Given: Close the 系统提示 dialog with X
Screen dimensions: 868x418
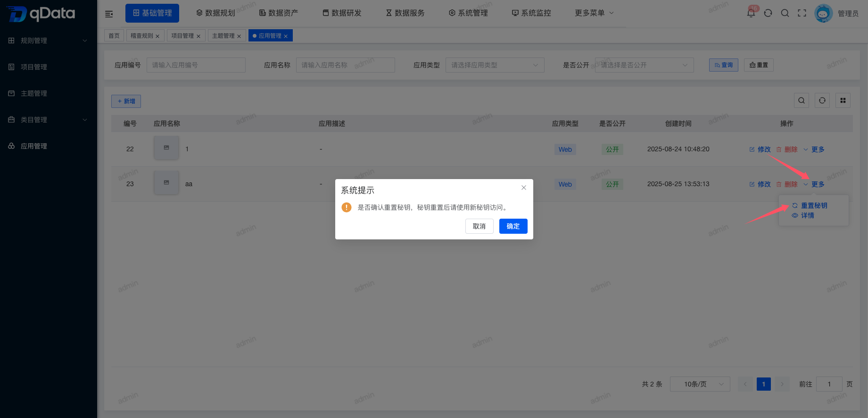Looking at the screenshot, I should 524,188.
